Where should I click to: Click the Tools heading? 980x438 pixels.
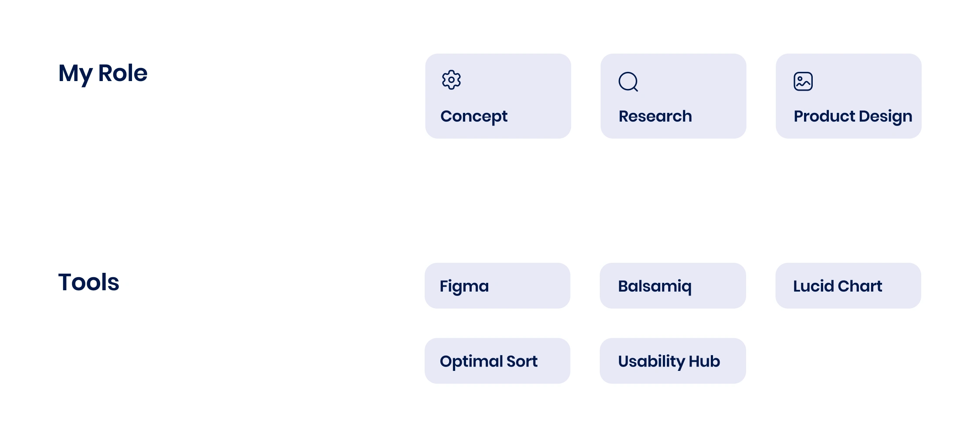pos(88,282)
